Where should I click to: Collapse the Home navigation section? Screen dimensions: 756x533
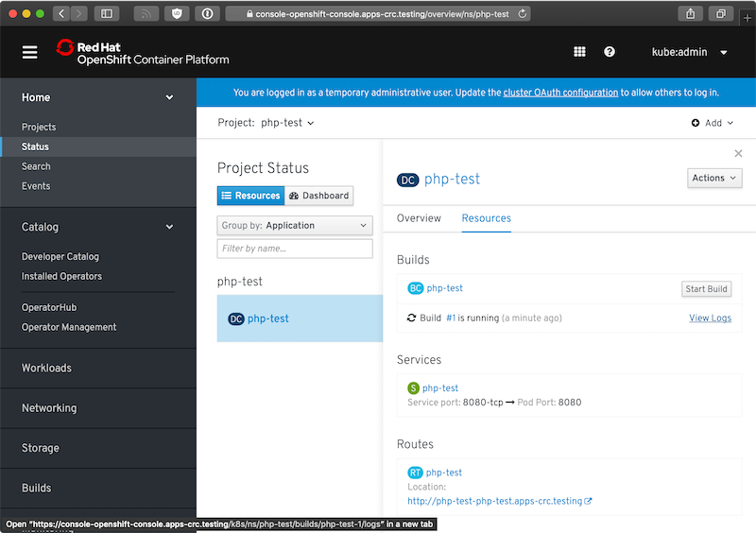pyautogui.click(x=98, y=97)
